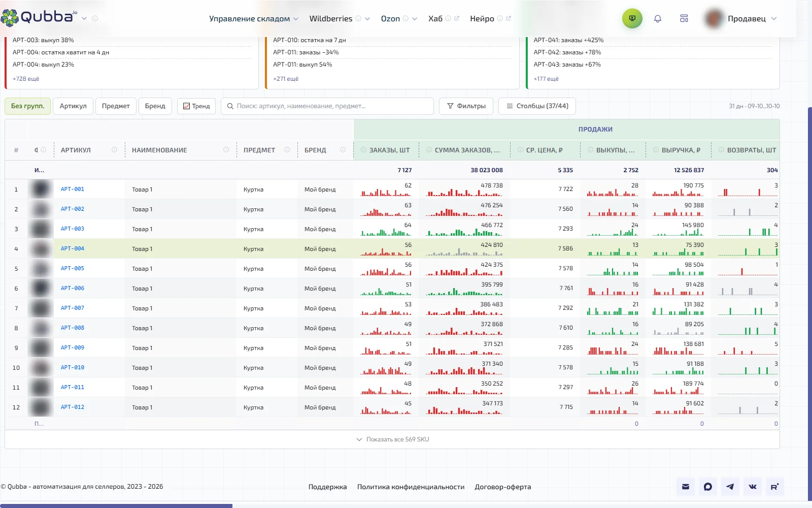Click the horizontal scrollbar at page bottom
This screenshot has width=812, height=508.
116,506
